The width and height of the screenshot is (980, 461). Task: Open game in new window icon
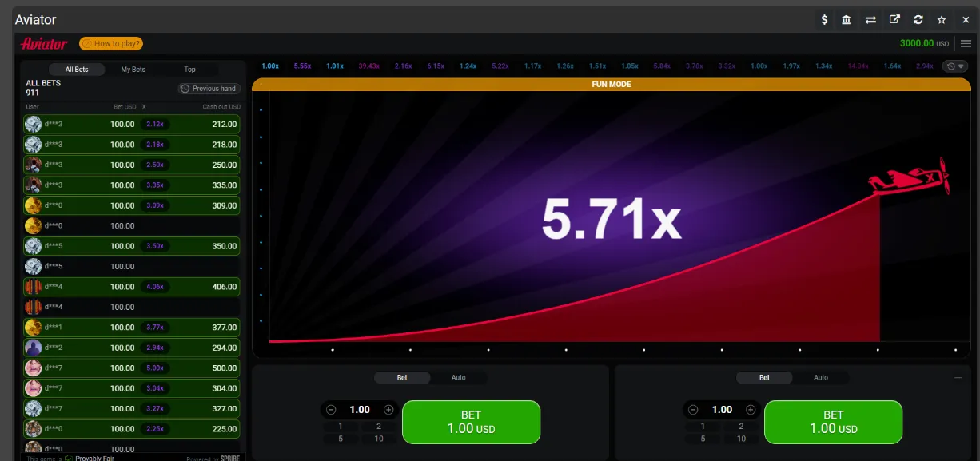894,20
